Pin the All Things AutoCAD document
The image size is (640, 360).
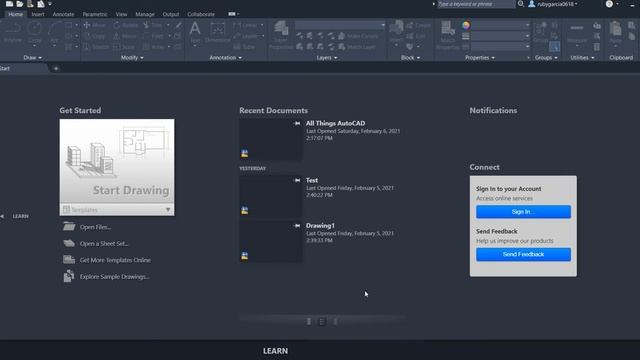(x=297, y=123)
